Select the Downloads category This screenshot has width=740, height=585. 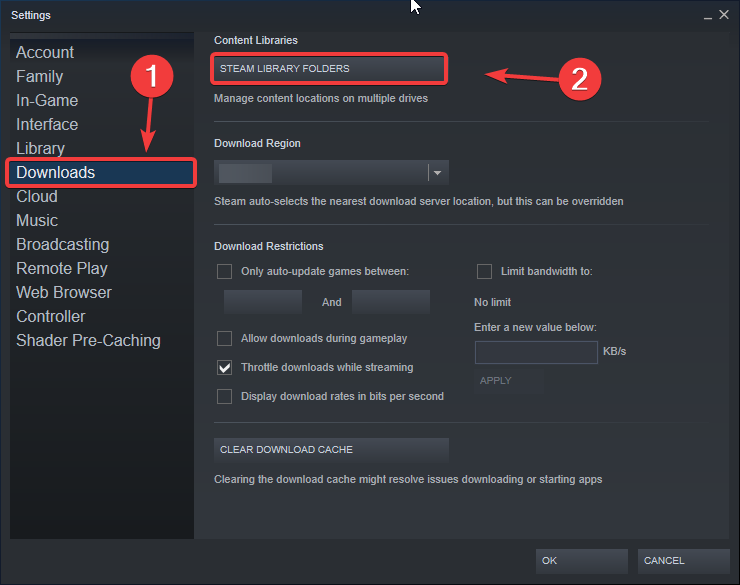[101, 173]
